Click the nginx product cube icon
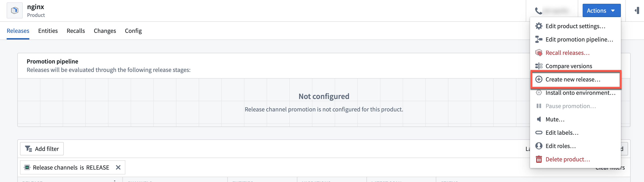This screenshot has width=644, height=182. (14, 10)
